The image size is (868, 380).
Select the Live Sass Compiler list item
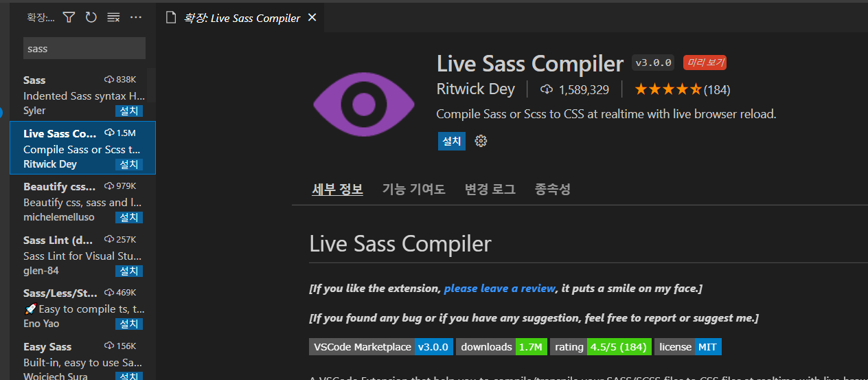click(x=82, y=148)
